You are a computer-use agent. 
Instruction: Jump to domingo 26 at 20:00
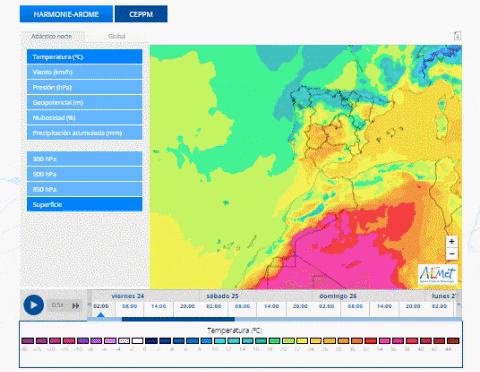(413, 306)
